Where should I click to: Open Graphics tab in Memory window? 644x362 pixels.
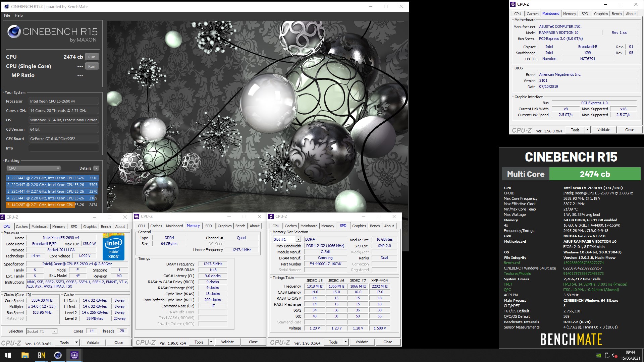225,226
